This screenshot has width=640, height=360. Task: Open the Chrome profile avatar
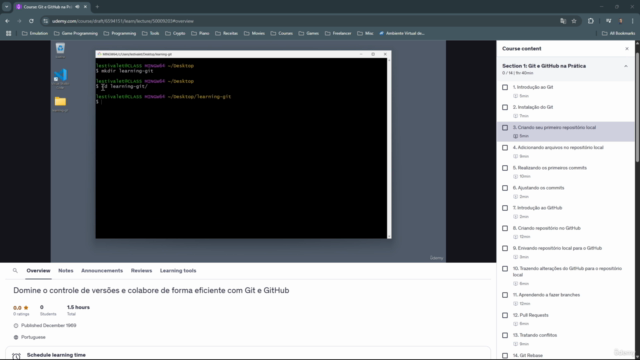click(620, 21)
